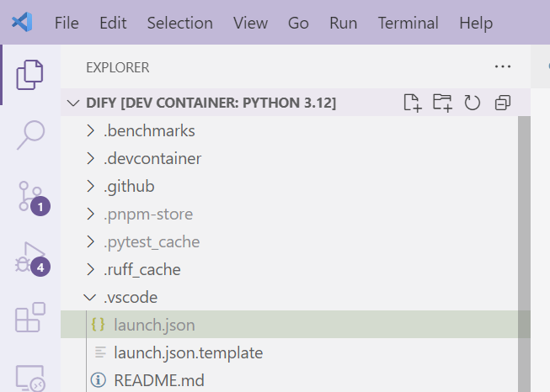550x392 pixels.
Task: Click the New File icon
Action: 412,103
